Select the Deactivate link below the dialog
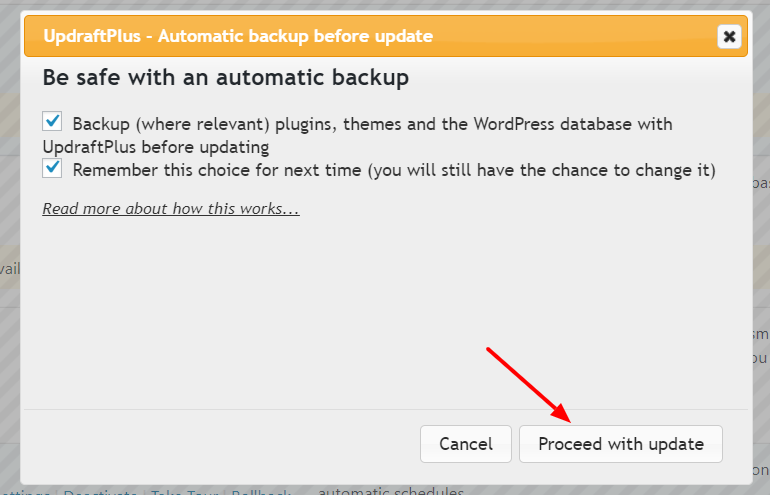 [x=101, y=492]
